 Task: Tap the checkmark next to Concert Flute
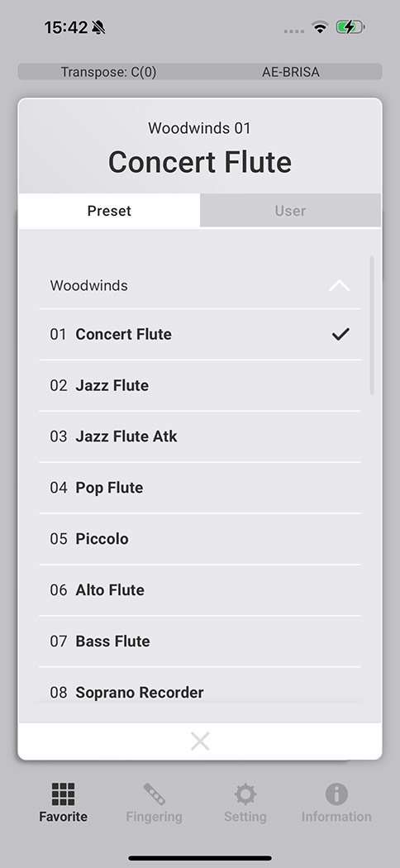340,334
